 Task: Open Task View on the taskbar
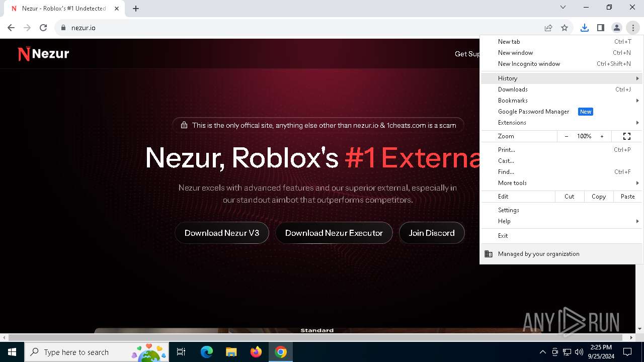click(181, 352)
